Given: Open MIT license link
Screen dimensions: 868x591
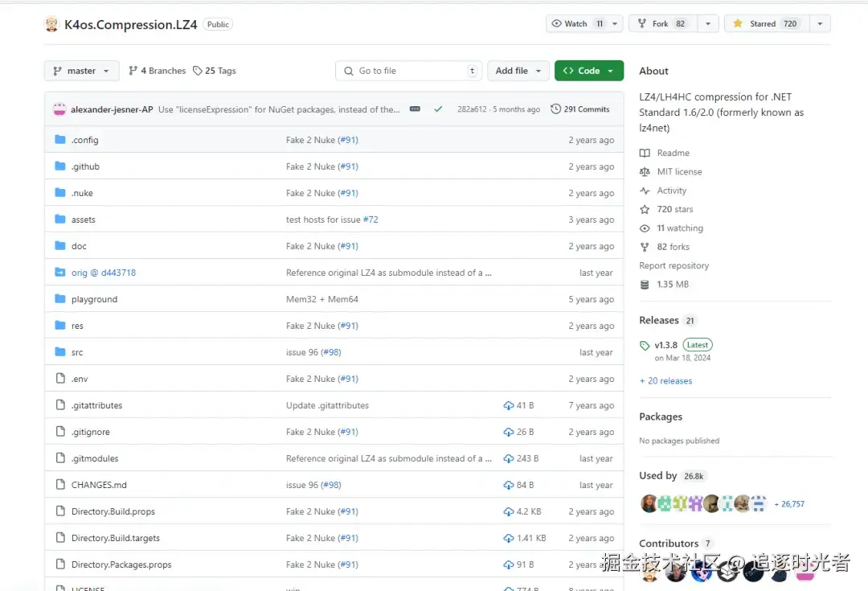Looking at the screenshot, I should coord(679,172).
